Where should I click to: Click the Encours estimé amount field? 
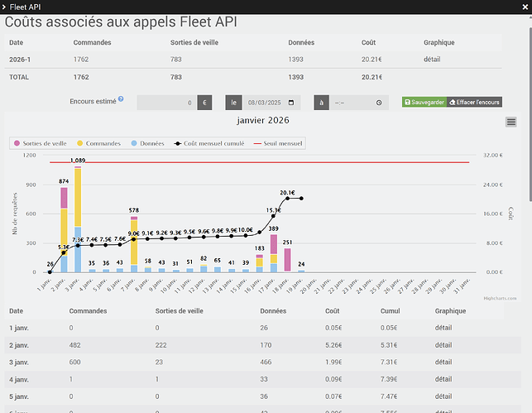pyautogui.click(x=166, y=103)
